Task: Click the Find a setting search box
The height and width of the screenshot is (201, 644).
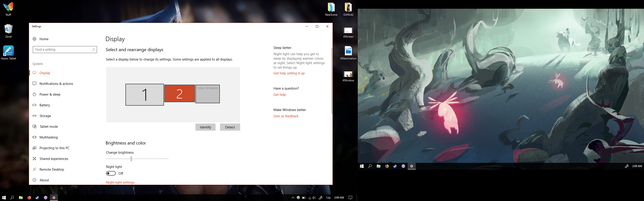Action: [x=65, y=49]
